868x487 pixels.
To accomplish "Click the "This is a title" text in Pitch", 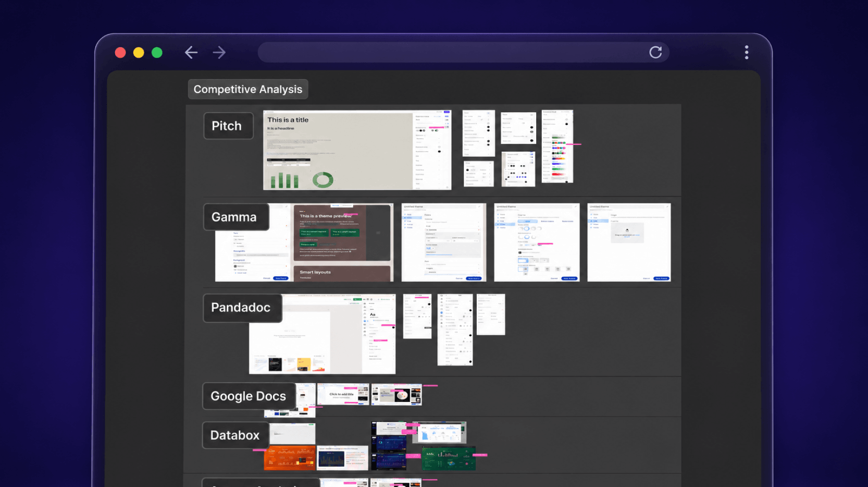I will (288, 120).
